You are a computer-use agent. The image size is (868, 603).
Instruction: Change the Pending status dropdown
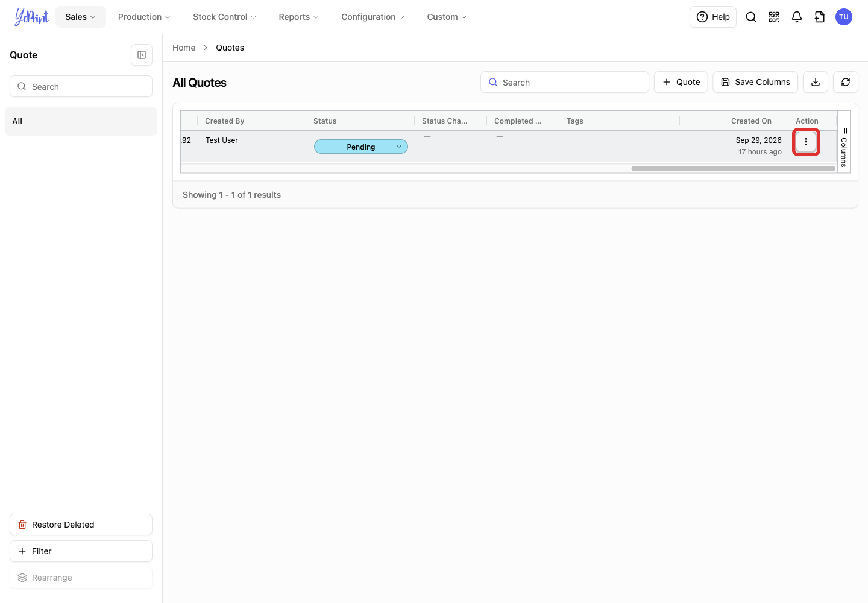pyautogui.click(x=361, y=147)
